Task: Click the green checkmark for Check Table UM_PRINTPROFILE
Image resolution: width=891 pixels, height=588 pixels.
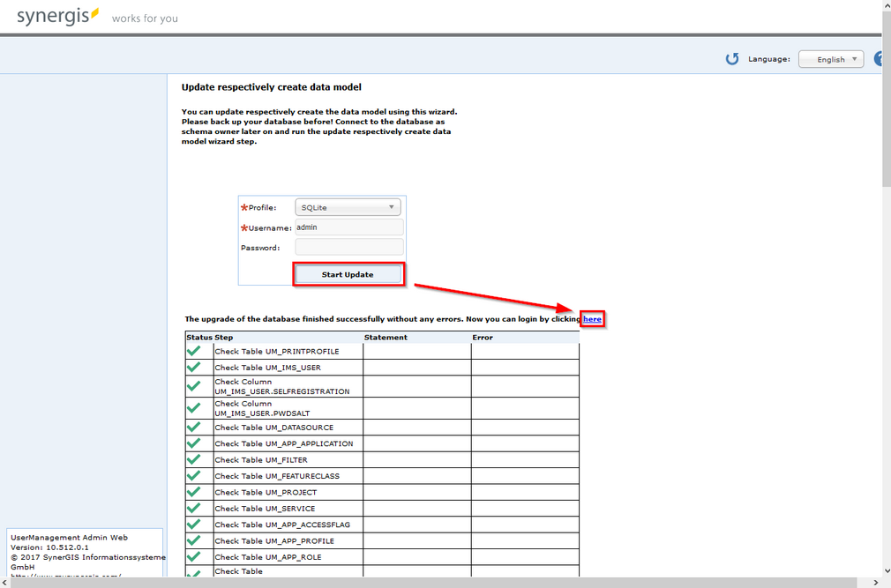Action: [x=195, y=351]
